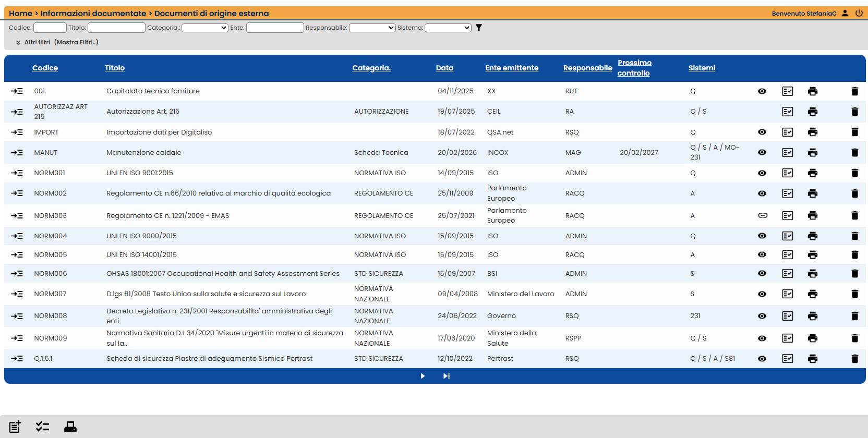Log out with the power icon

tap(859, 13)
